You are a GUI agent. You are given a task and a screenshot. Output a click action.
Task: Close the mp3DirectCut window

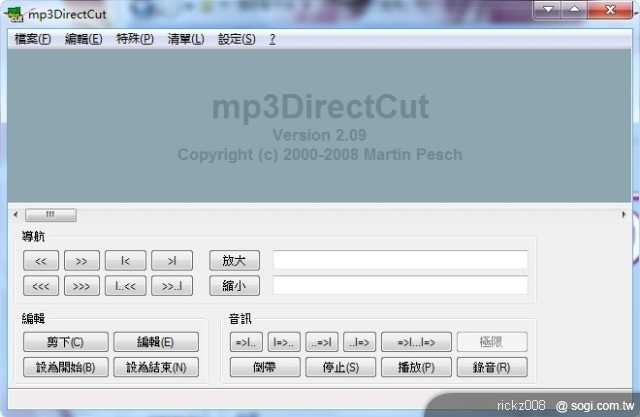[610, 9]
